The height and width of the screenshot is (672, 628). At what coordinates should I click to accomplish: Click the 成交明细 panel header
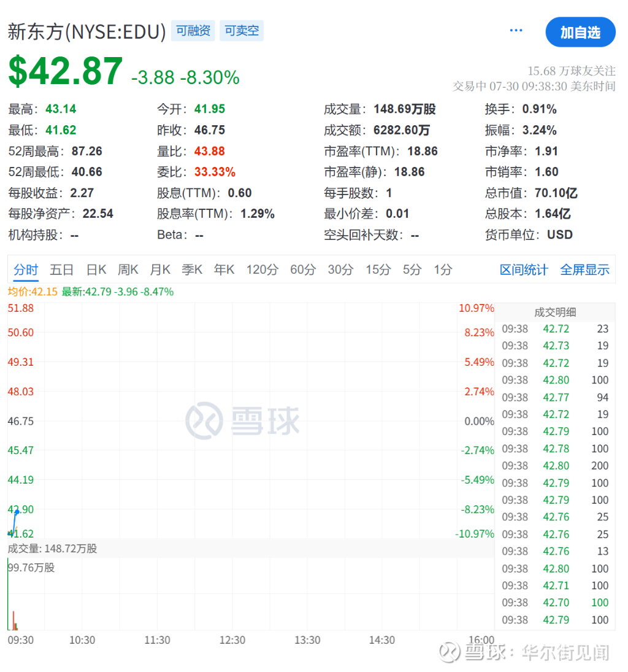[x=555, y=312]
